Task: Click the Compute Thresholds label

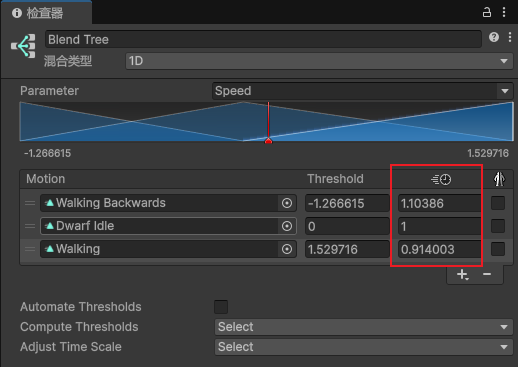Action: click(x=79, y=327)
